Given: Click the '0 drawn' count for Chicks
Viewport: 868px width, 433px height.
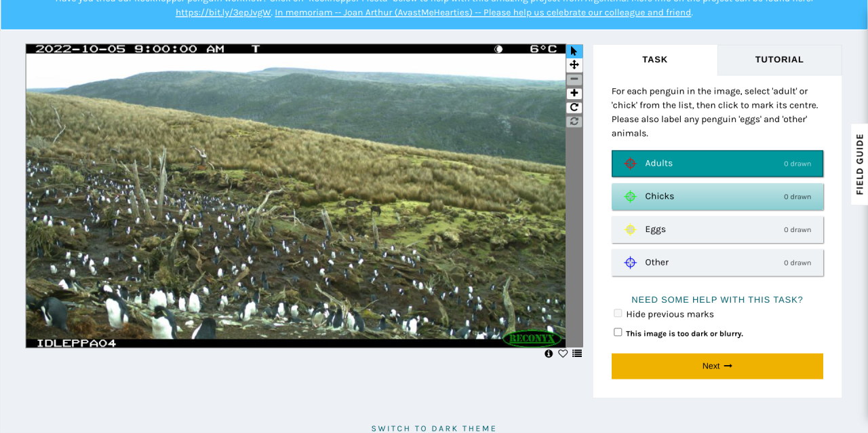Looking at the screenshot, I should coord(797,197).
